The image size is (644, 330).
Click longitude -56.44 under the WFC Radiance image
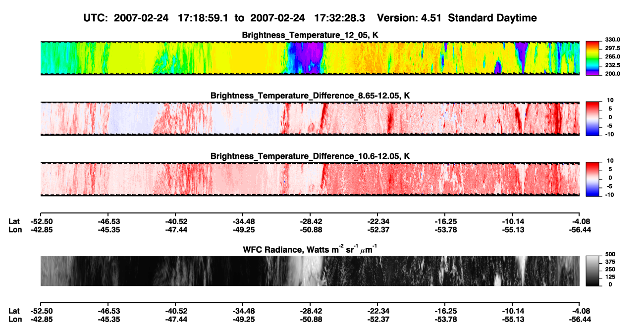point(580,319)
